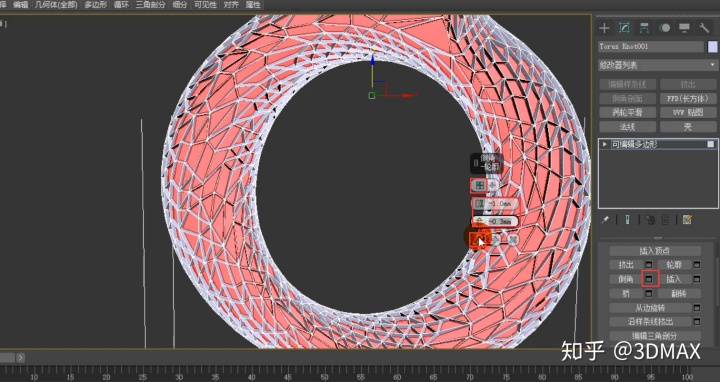Open the 对齐 menu
Screen dimensions: 720x382
[x=231, y=5]
